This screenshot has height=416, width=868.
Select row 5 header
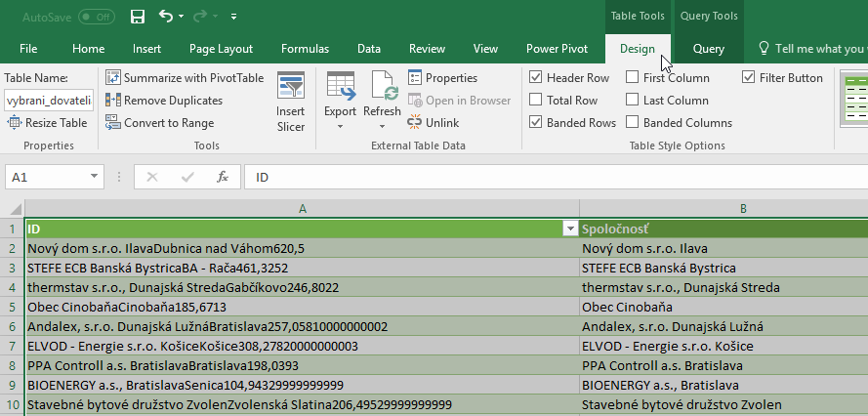pos(13,307)
